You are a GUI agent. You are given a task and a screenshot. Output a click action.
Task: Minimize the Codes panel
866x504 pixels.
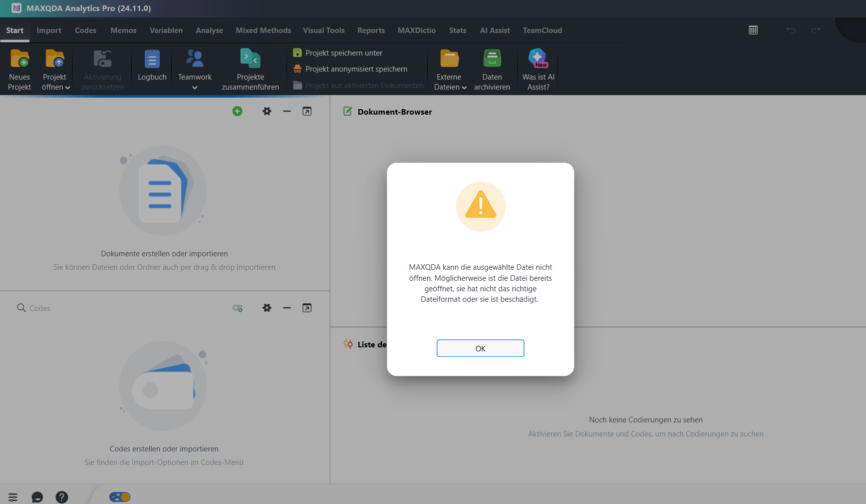[287, 308]
